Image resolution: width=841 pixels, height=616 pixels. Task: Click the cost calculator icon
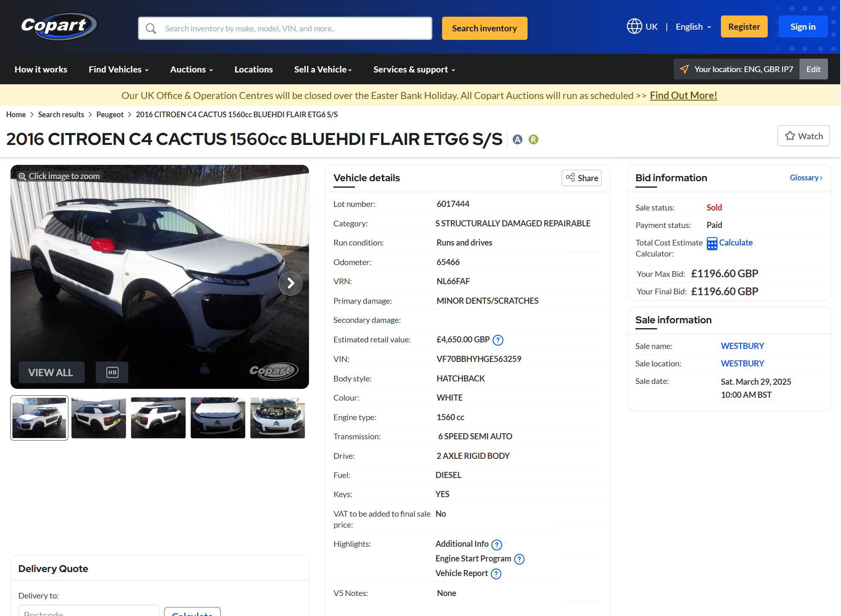tap(712, 243)
